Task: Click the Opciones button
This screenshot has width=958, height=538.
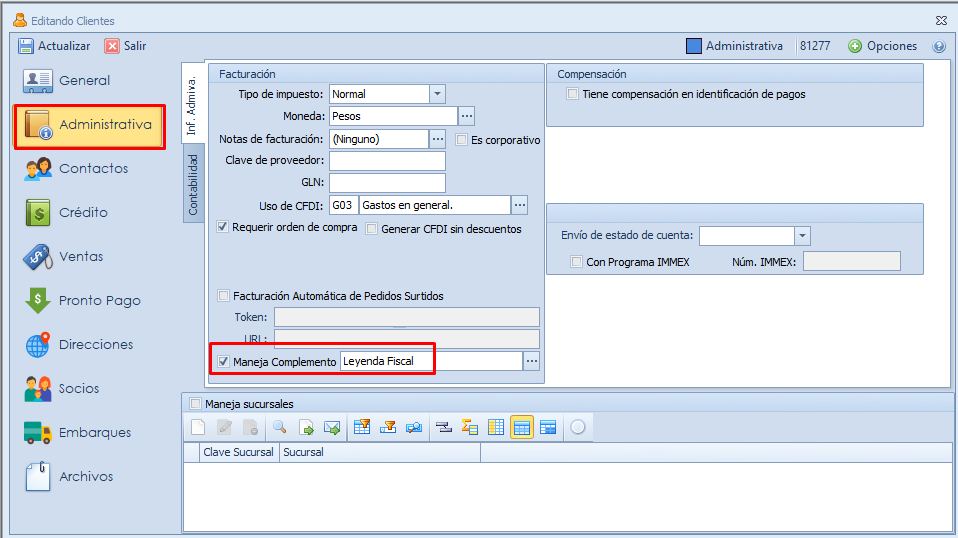Action: 883,46
